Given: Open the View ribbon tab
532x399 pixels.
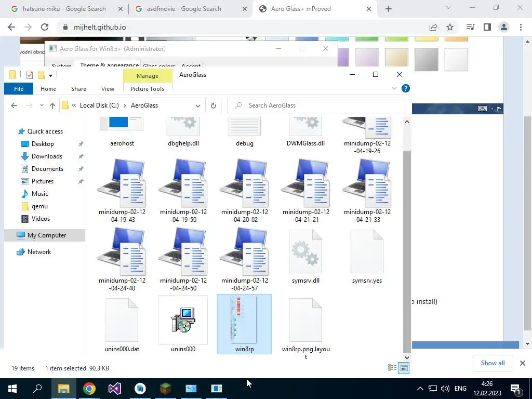Looking at the screenshot, I should click(x=108, y=89).
